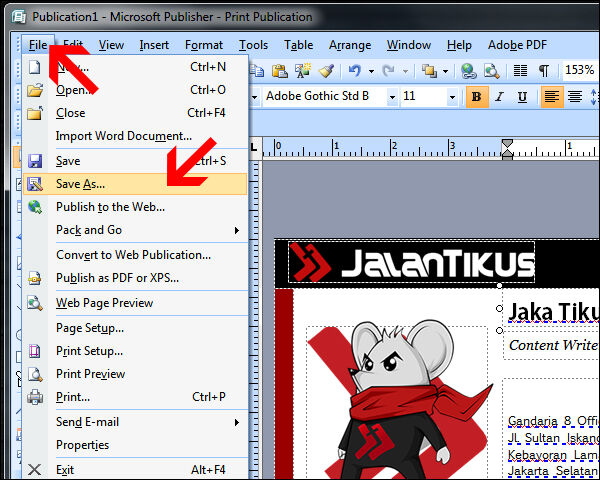The width and height of the screenshot is (600, 480).
Task: Click the Paste clipboard toolbar icon
Action: pos(280,71)
